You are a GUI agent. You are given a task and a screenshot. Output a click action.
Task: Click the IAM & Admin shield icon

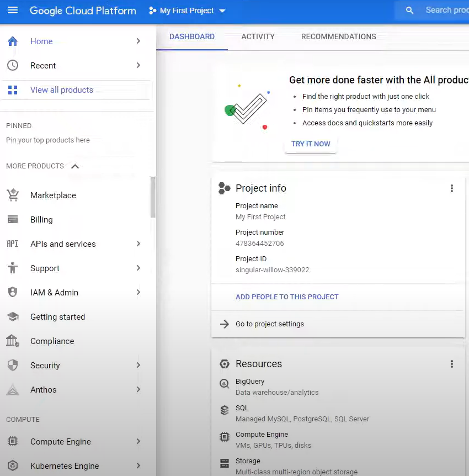click(x=12, y=293)
